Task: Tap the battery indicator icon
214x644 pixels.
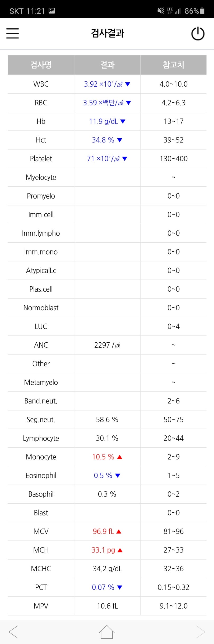Action: (202, 11)
